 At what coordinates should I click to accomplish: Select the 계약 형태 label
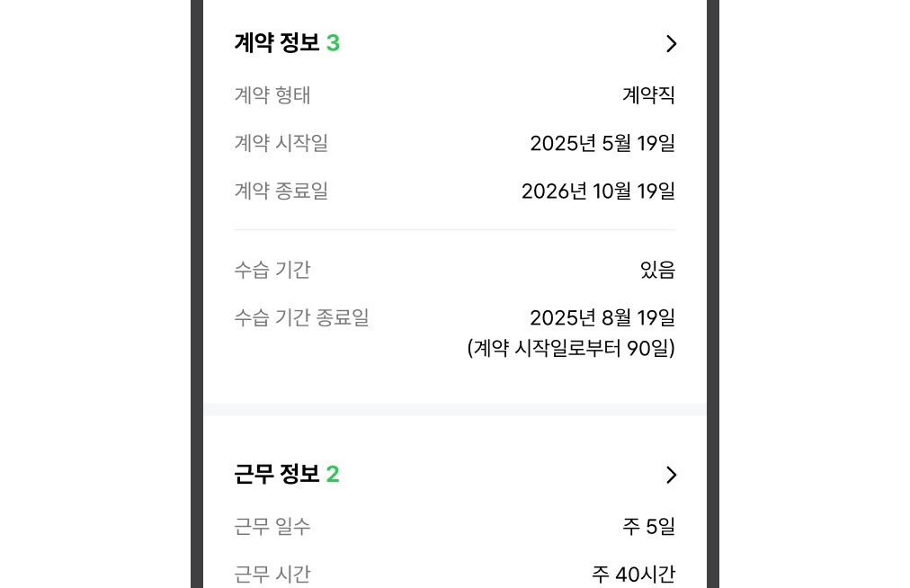[x=272, y=95]
